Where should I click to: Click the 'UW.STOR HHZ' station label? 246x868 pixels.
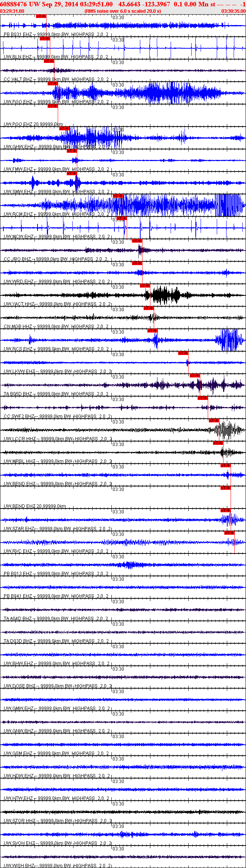[x=19, y=821]
